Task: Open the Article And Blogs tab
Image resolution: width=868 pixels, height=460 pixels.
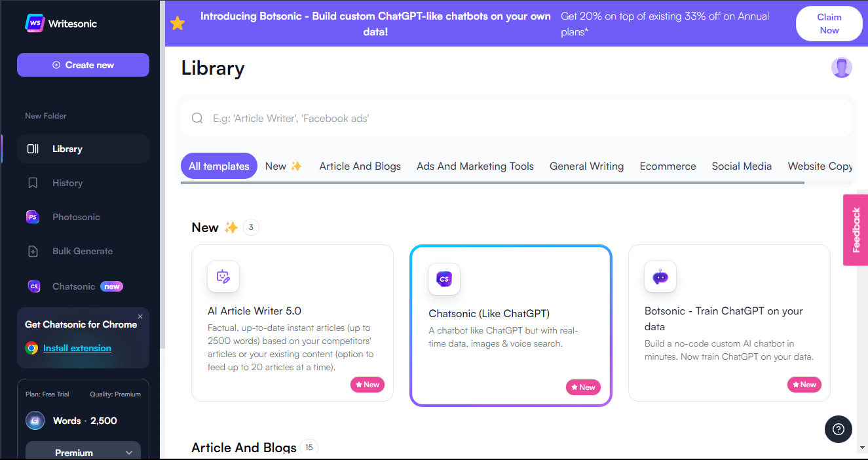Action: point(360,166)
